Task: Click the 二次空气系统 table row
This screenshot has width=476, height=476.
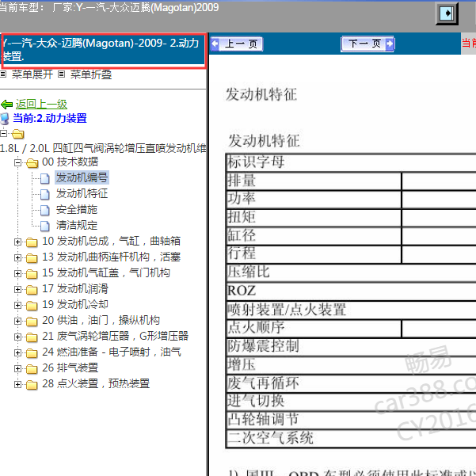Action: pyautogui.click(x=351, y=438)
